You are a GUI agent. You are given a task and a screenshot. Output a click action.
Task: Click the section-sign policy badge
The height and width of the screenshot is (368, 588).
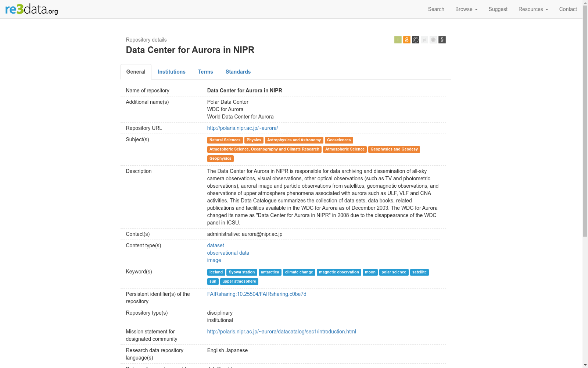click(x=442, y=40)
